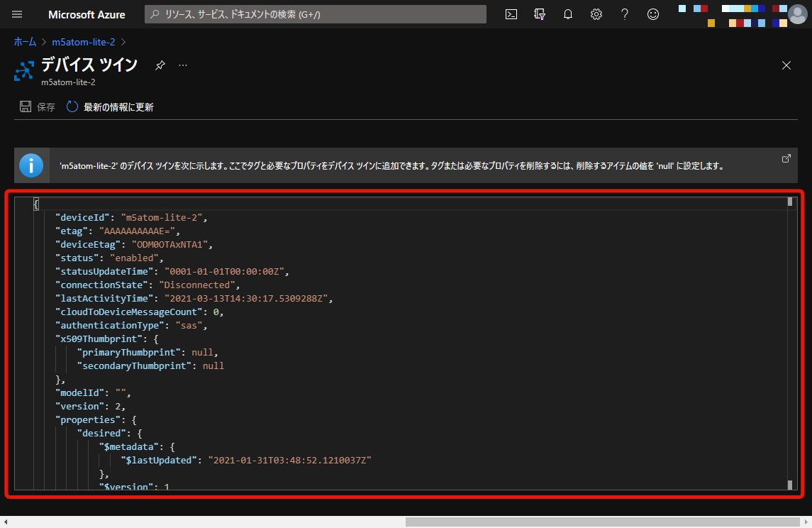Click the m5atom-lite-2 subtitle under title

coord(68,82)
